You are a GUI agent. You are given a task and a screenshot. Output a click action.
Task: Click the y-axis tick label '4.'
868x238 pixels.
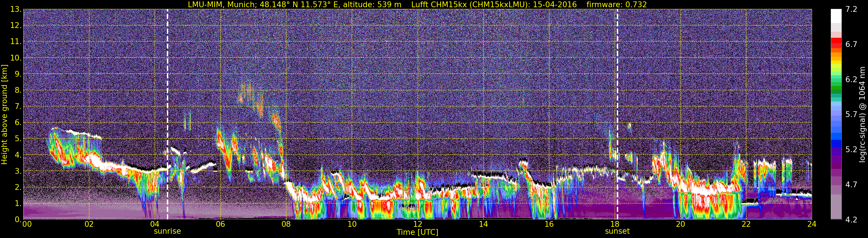(x=18, y=155)
